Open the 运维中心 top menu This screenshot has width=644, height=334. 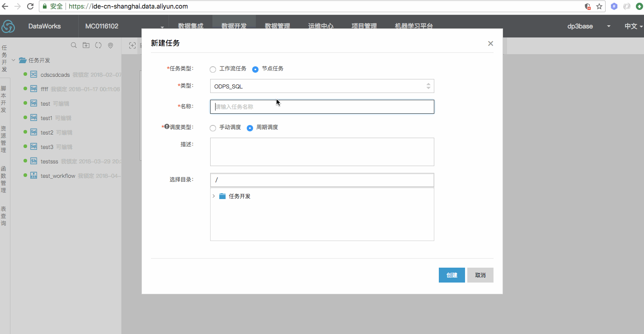321,26
